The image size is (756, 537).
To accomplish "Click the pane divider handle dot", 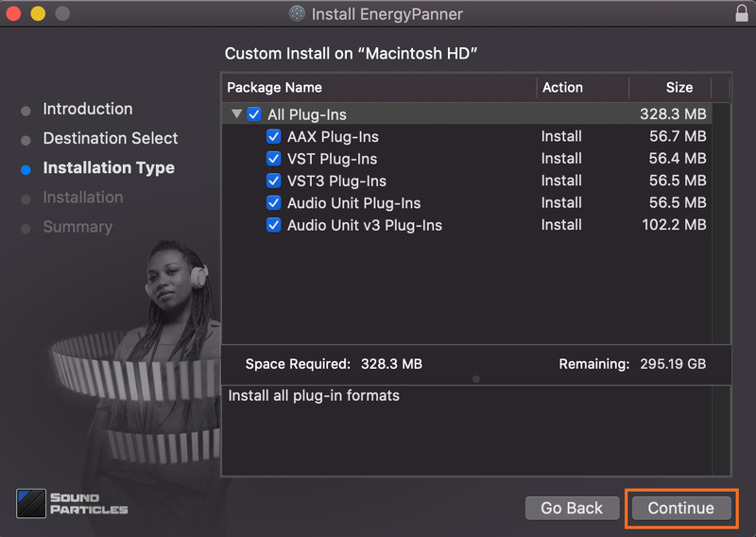I will 475,378.
